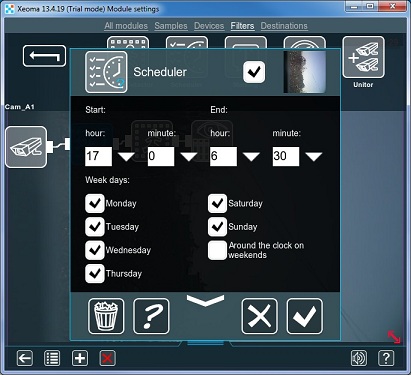Viewport: 411px width, 375px height.
Task: Enable Around the clock on weekends
Action: (217, 250)
